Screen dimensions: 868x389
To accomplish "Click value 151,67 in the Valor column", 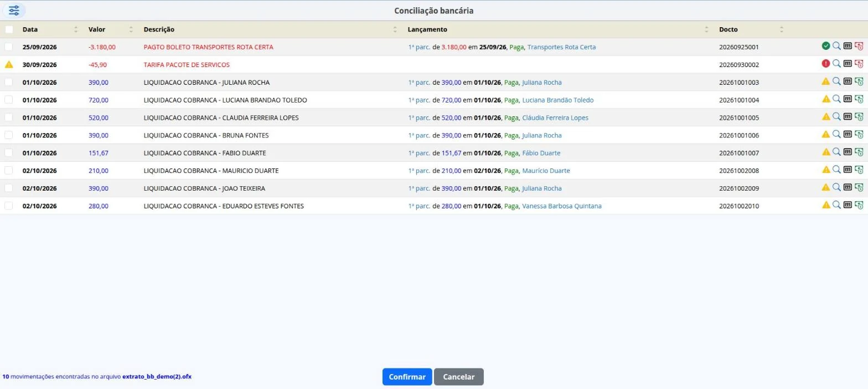I will tap(98, 153).
